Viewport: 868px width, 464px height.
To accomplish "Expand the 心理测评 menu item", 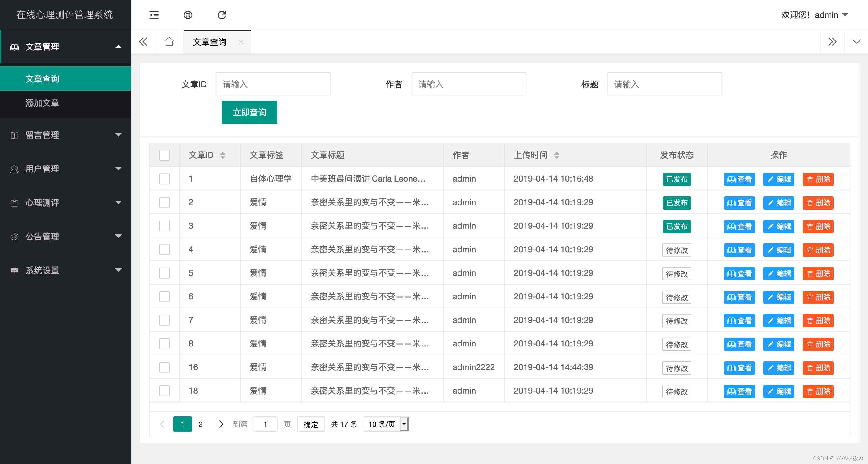I will pyautogui.click(x=66, y=203).
